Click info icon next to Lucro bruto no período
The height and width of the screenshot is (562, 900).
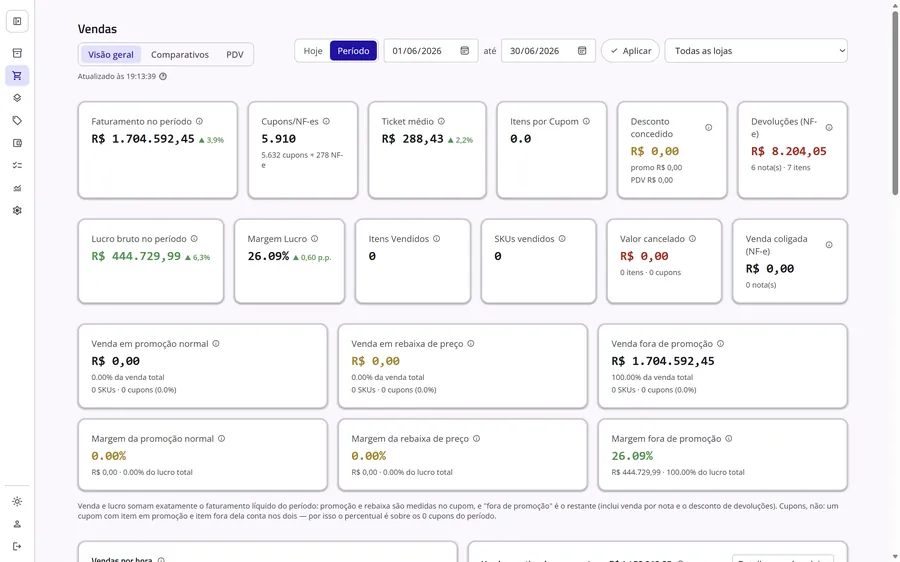(x=194, y=239)
